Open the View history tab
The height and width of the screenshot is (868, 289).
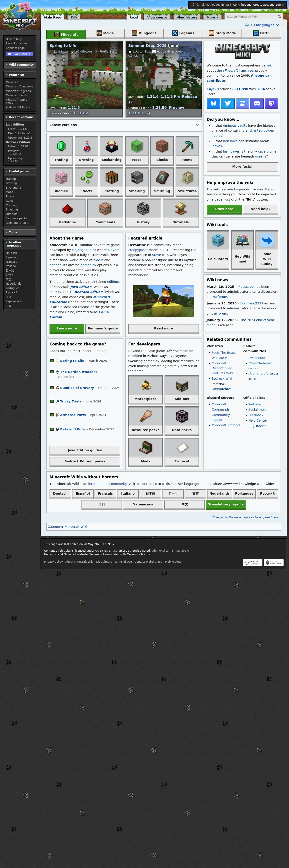tap(187, 18)
